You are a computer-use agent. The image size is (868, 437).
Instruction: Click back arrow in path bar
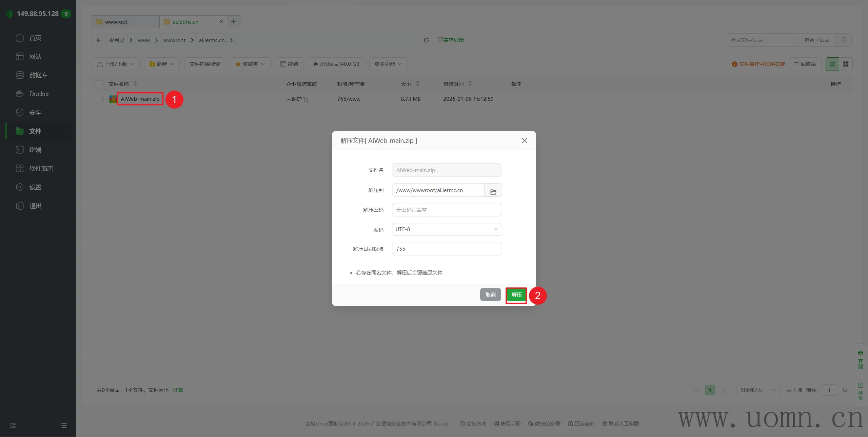click(99, 40)
